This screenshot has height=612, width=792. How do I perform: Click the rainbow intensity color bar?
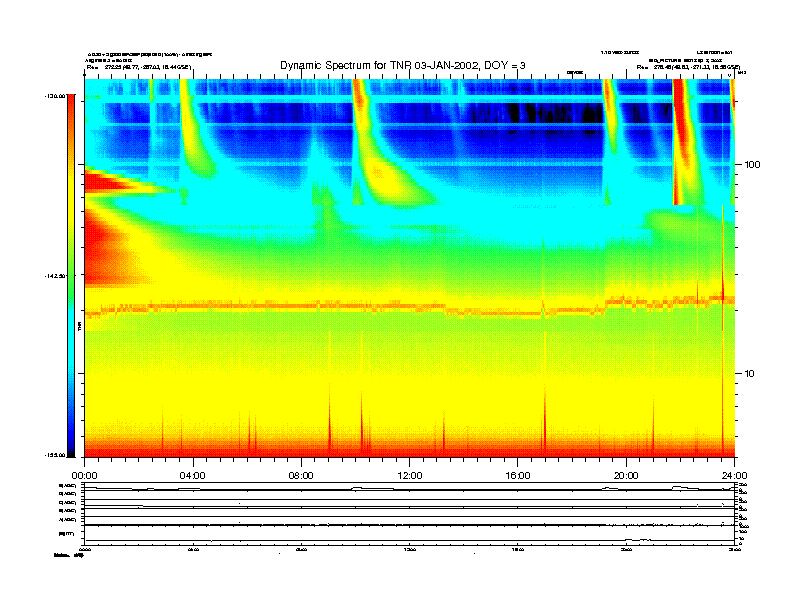71,275
